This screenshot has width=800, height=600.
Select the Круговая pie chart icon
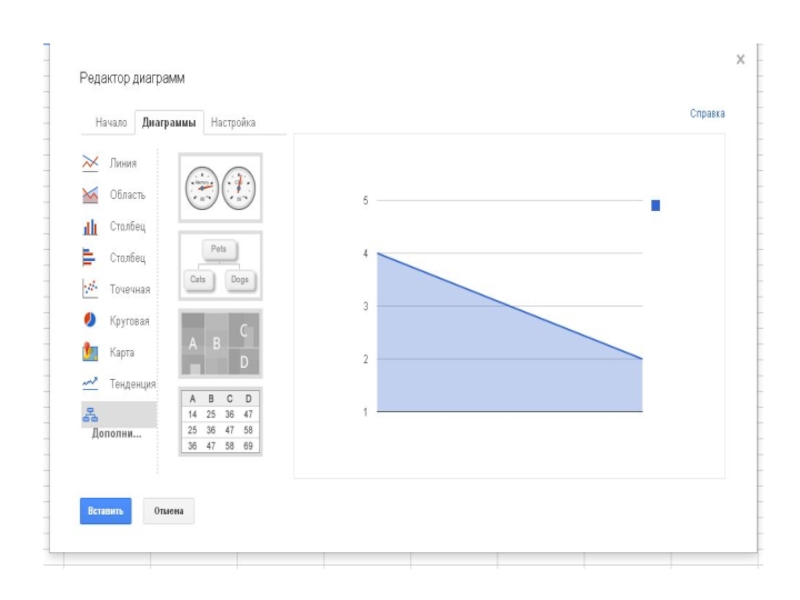coord(91,320)
